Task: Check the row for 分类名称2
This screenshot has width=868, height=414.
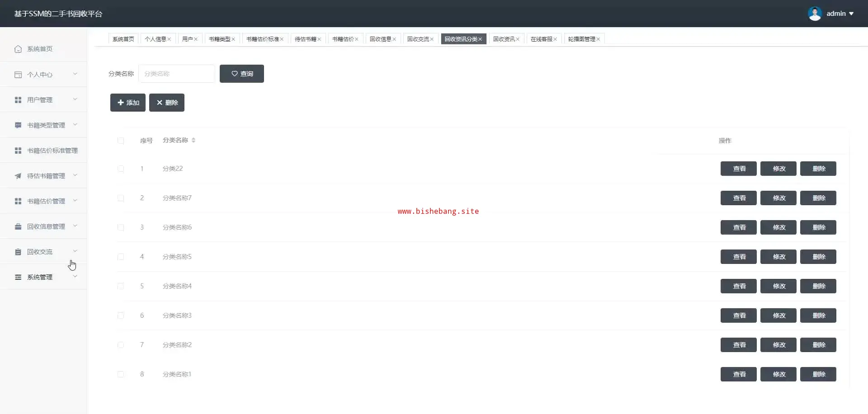Action: pyautogui.click(x=121, y=345)
